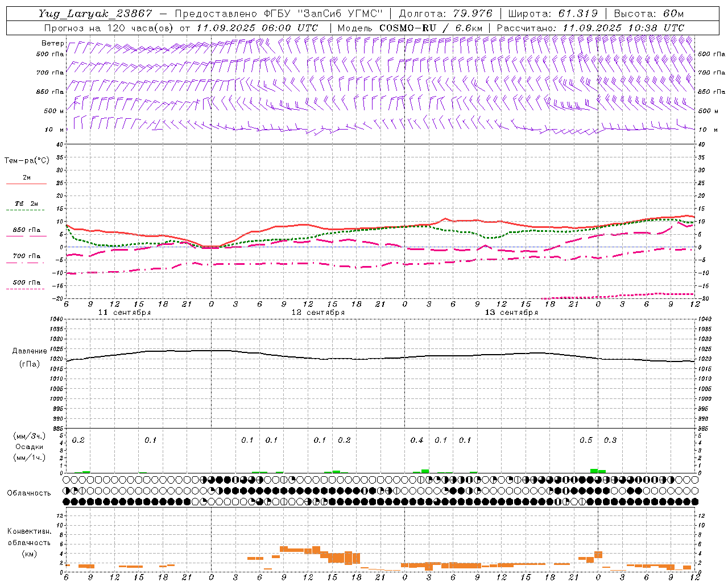
Task: Click the right-side 500 м wind level label
Action: 707,111
